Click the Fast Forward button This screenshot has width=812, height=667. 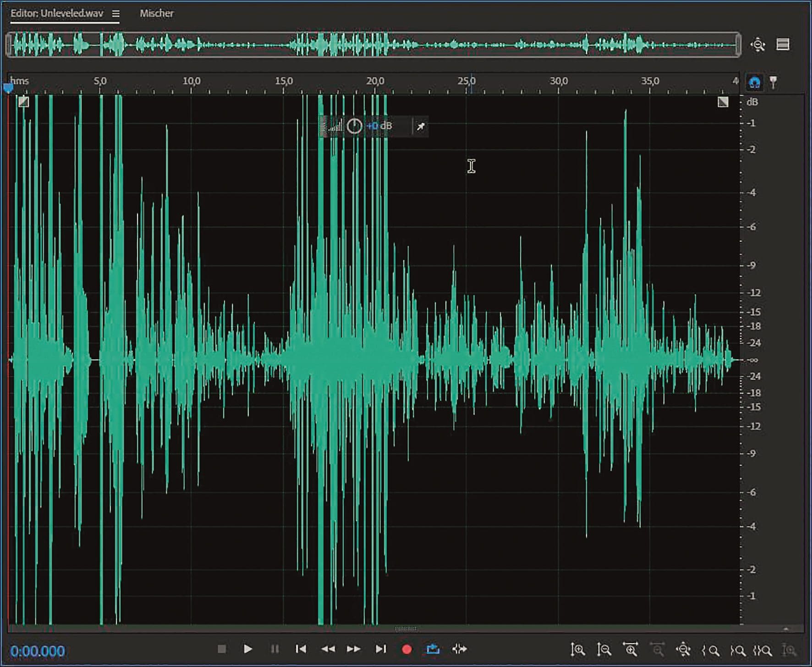click(x=353, y=649)
